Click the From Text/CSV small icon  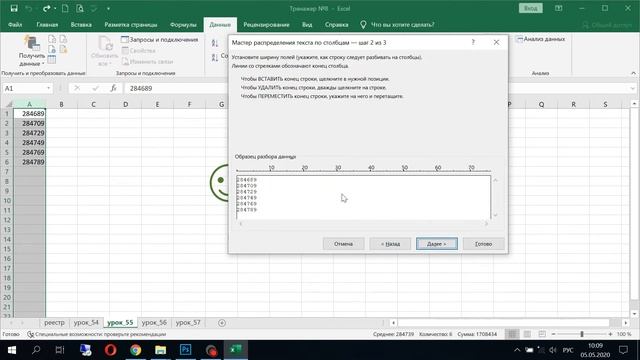52,39
